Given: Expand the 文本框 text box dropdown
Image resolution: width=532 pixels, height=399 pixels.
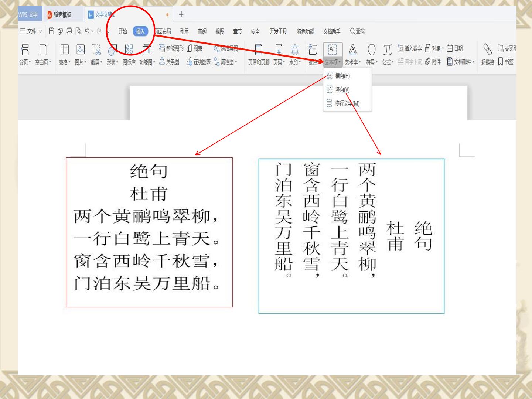Looking at the screenshot, I should [x=333, y=62].
